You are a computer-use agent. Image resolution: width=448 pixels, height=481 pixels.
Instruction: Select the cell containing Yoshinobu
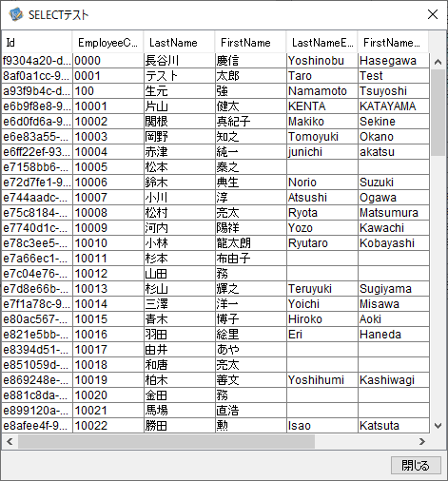click(322, 61)
